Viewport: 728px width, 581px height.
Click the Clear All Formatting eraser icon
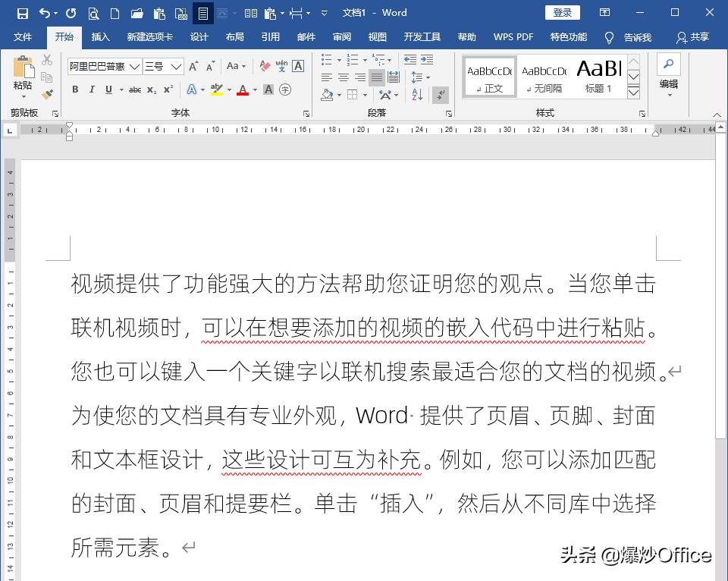pos(265,66)
